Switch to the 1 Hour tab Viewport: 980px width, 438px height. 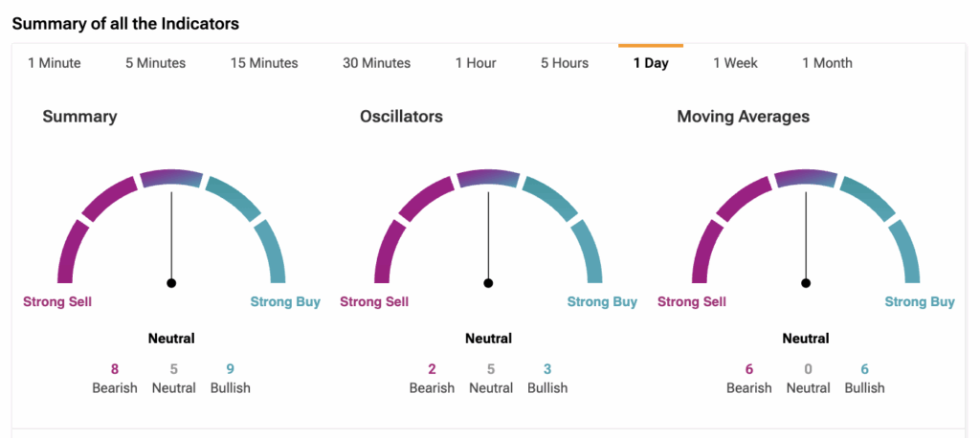(x=476, y=63)
